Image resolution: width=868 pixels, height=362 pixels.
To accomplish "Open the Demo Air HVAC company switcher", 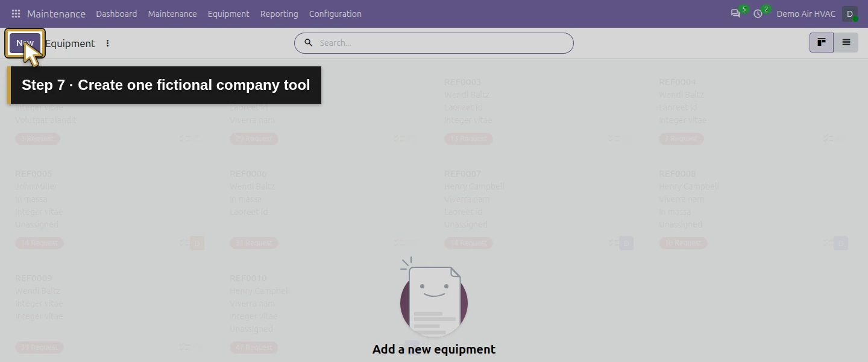I will tap(806, 14).
